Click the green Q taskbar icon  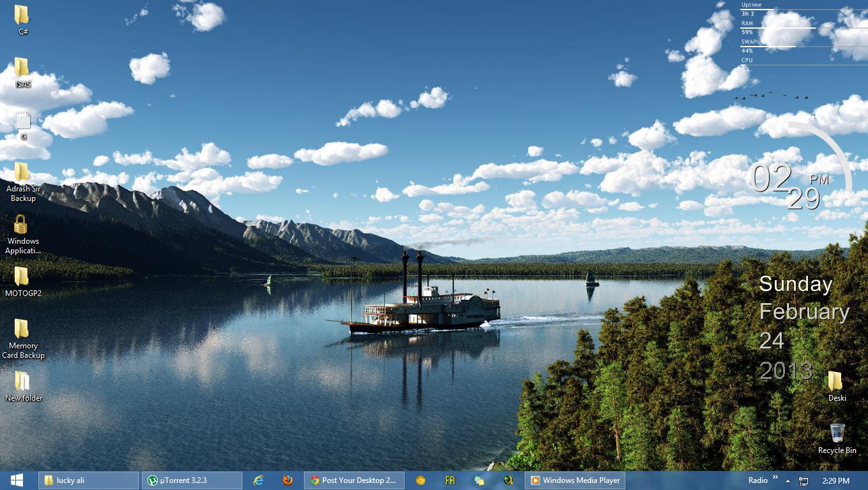coord(509,480)
